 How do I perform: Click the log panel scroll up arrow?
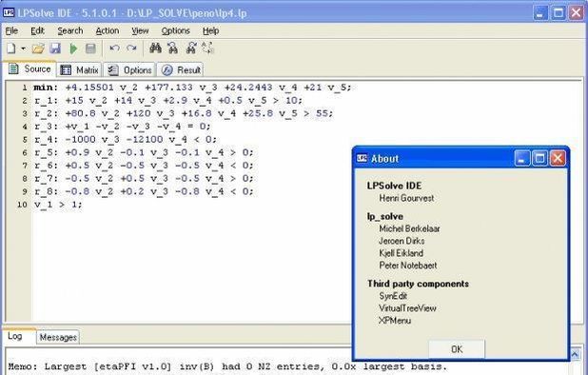click(x=576, y=354)
